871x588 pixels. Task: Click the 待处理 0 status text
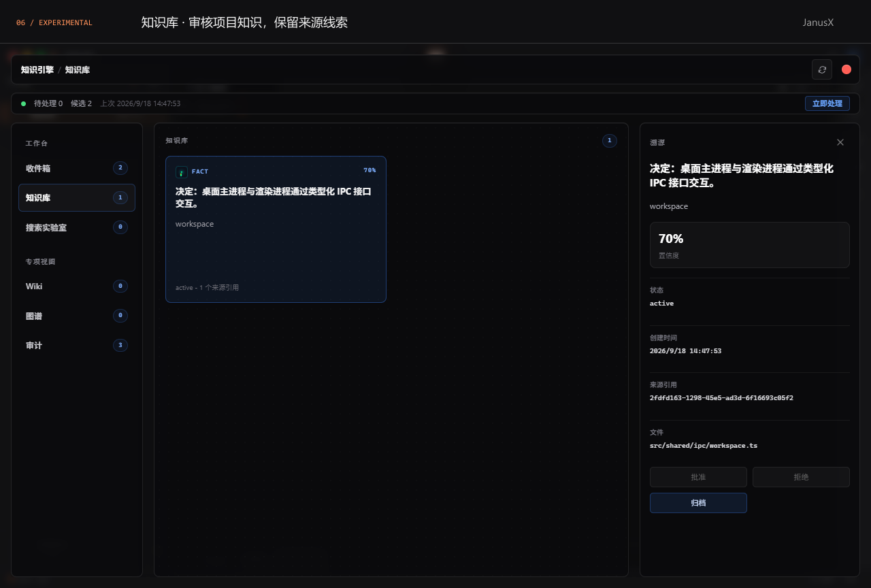tap(48, 103)
